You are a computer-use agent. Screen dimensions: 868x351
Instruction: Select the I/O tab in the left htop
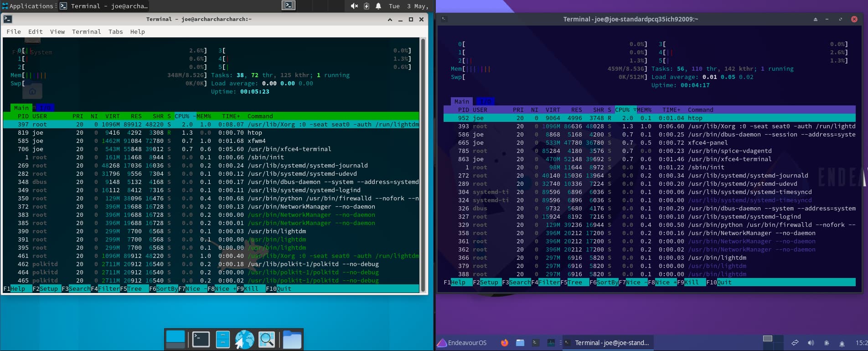(x=45, y=108)
